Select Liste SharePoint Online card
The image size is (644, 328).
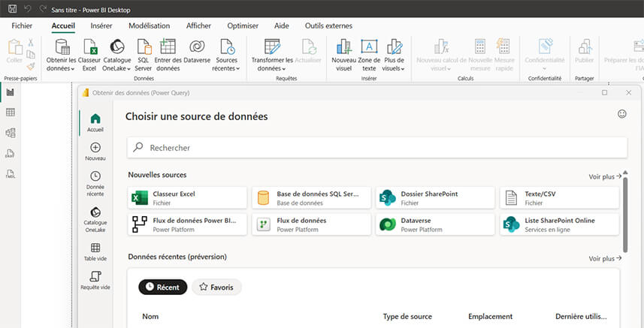559,224
